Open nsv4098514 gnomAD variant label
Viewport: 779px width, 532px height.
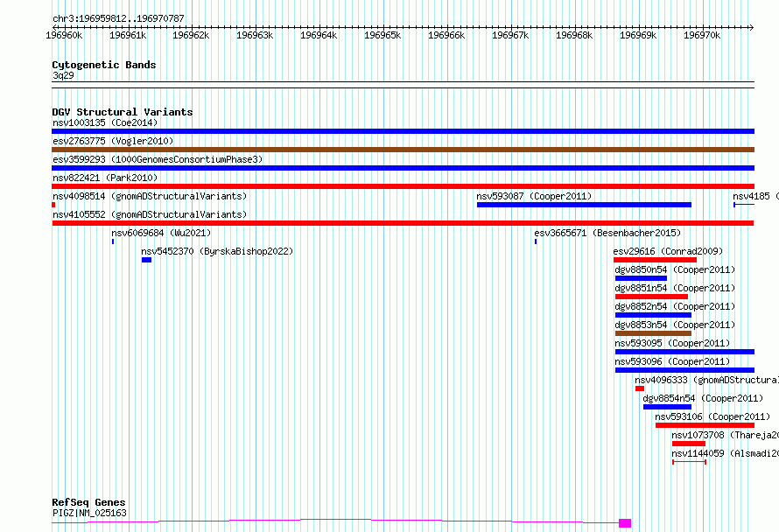click(x=150, y=196)
